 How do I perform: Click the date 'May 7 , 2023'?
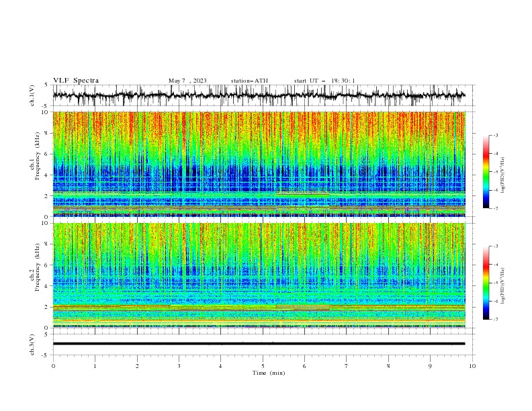point(187,81)
